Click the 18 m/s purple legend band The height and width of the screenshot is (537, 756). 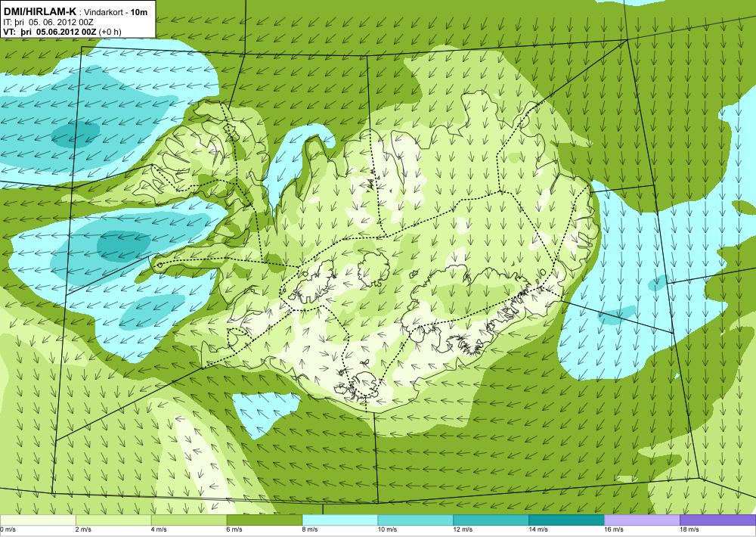click(x=718, y=520)
